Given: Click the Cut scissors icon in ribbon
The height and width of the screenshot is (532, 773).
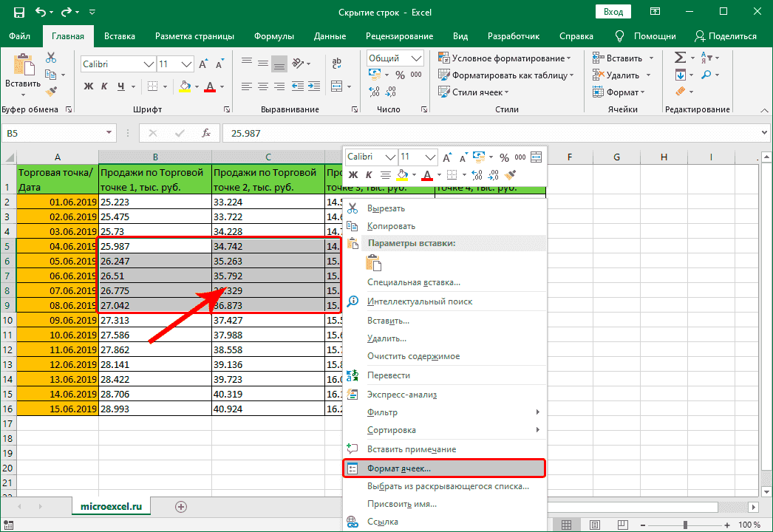Looking at the screenshot, I should (51, 58).
